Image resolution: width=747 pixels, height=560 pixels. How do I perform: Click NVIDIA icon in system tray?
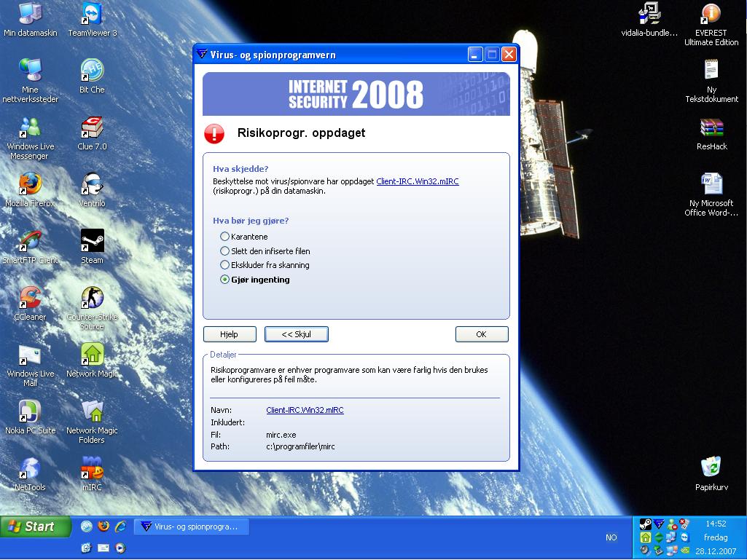coord(685,550)
